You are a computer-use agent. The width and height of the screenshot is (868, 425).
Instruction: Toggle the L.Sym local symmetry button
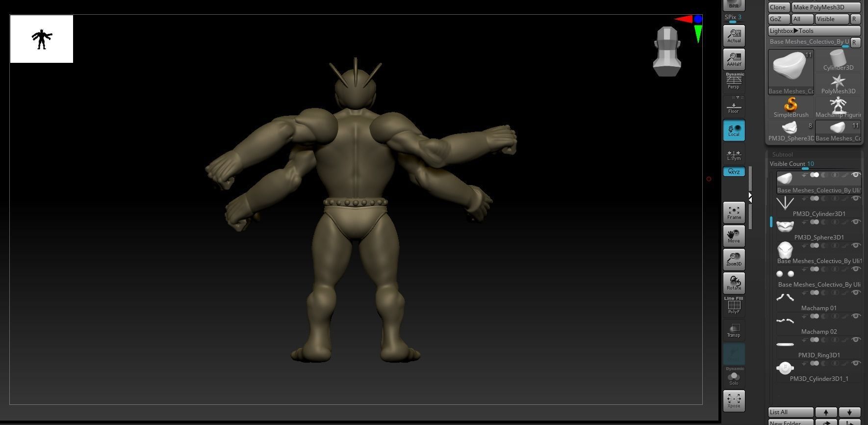[x=734, y=154]
